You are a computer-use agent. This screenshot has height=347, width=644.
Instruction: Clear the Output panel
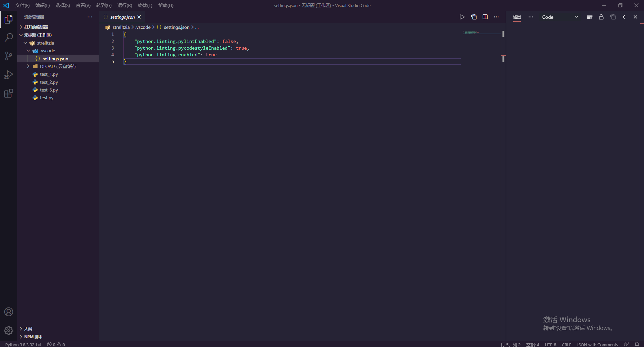590,17
